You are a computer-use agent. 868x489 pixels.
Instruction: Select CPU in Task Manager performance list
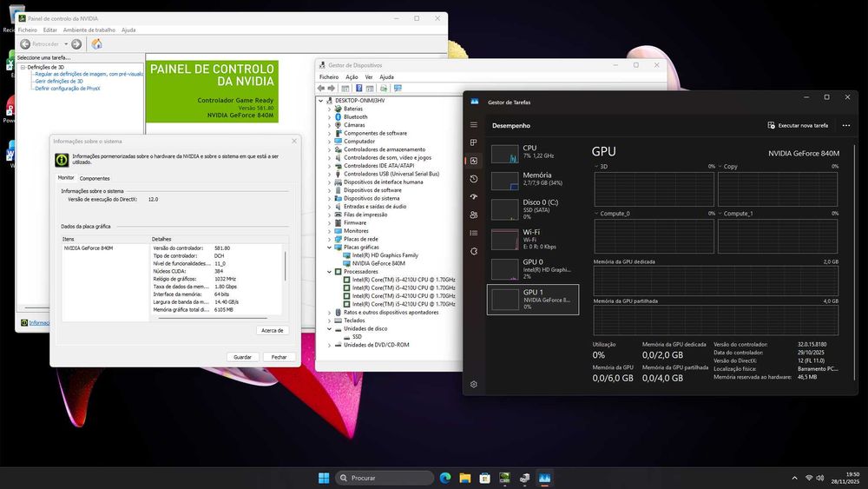coord(533,152)
